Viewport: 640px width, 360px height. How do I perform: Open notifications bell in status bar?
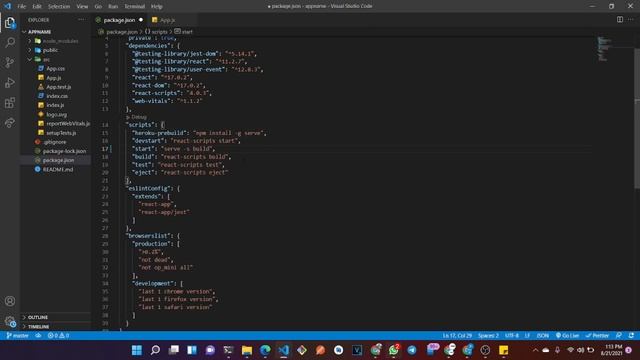point(631,336)
